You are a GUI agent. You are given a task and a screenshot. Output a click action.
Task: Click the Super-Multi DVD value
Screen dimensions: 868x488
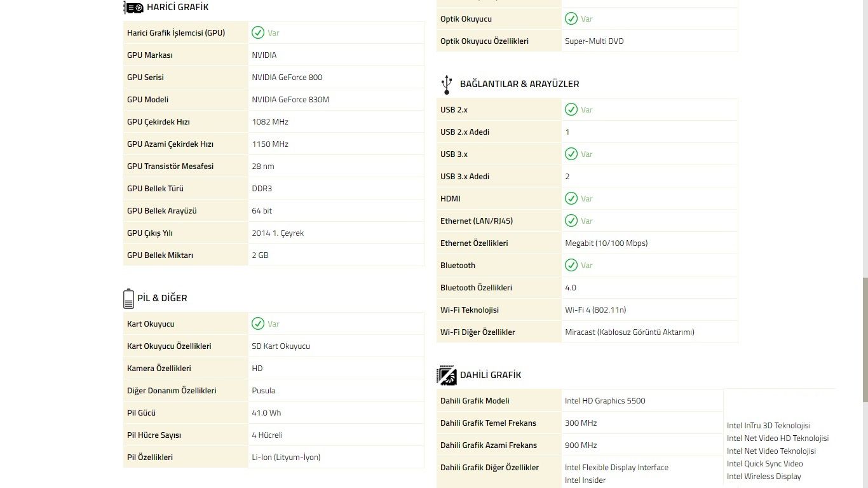click(x=594, y=41)
